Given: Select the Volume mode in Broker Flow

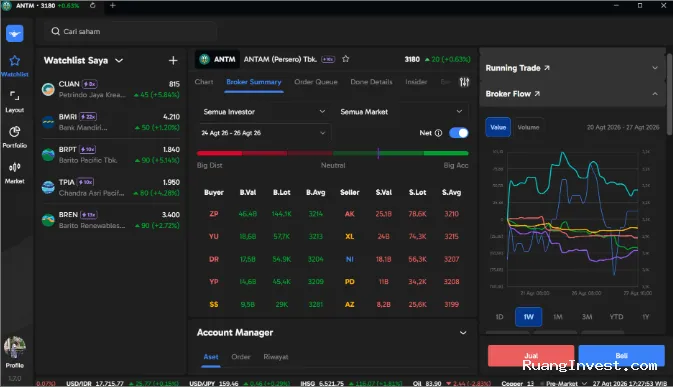Looking at the screenshot, I should 528,127.
